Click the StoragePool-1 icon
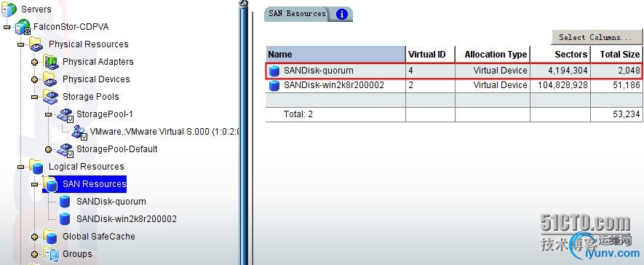The height and width of the screenshot is (265, 644). [x=65, y=114]
